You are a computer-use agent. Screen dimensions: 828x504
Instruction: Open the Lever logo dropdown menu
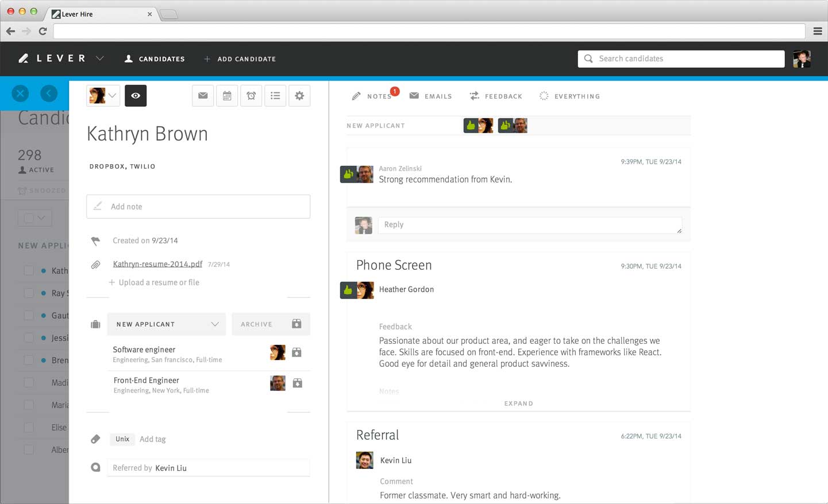point(100,59)
